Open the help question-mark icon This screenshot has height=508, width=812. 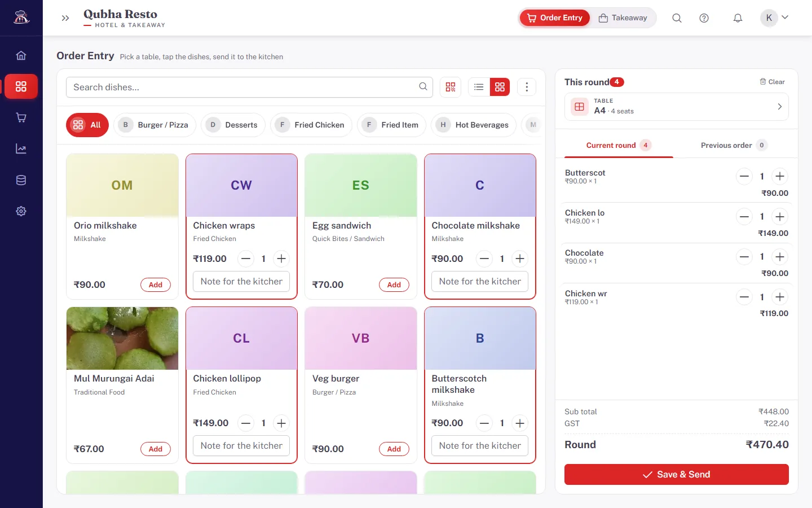pyautogui.click(x=704, y=18)
